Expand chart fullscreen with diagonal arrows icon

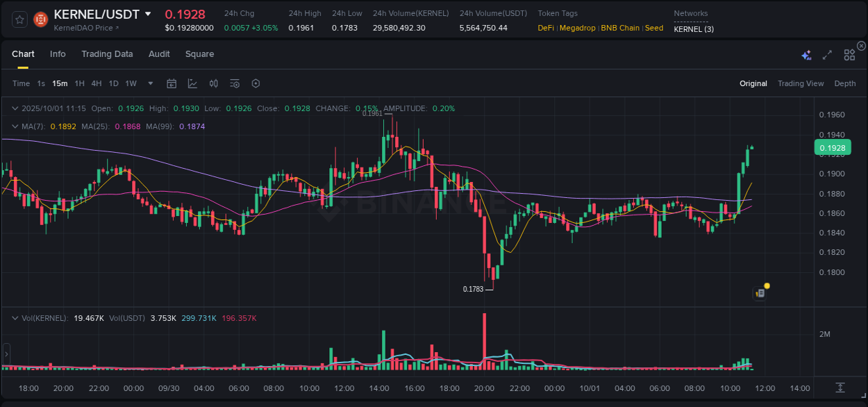pyautogui.click(x=827, y=54)
